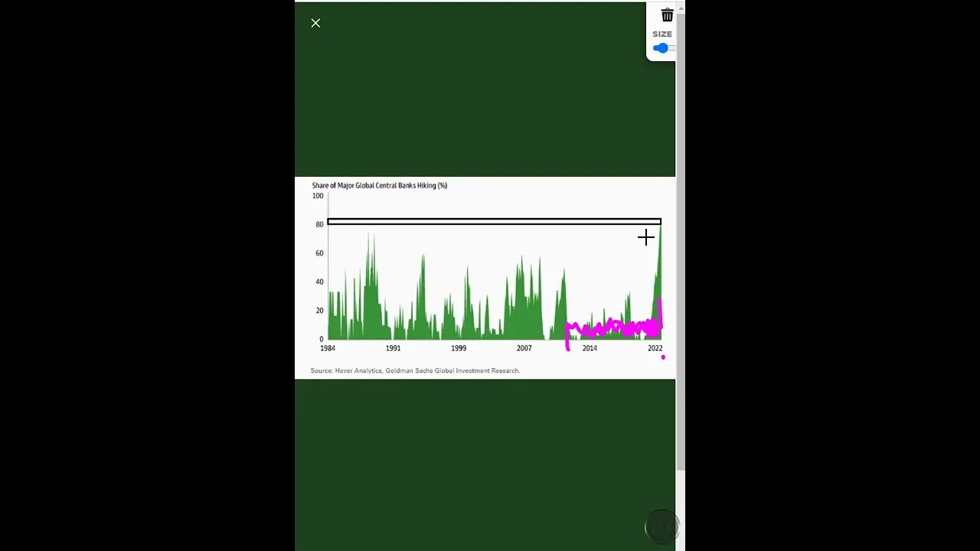The width and height of the screenshot is (980, 551).
Task: Click the 1991 x-axis label
Action: 393,348
